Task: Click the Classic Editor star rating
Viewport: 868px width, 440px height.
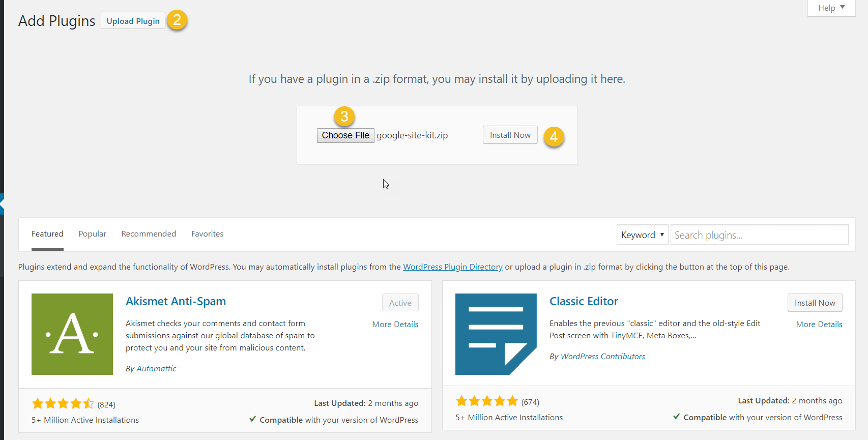Action: pyautogui.click(x=487, y=401)
